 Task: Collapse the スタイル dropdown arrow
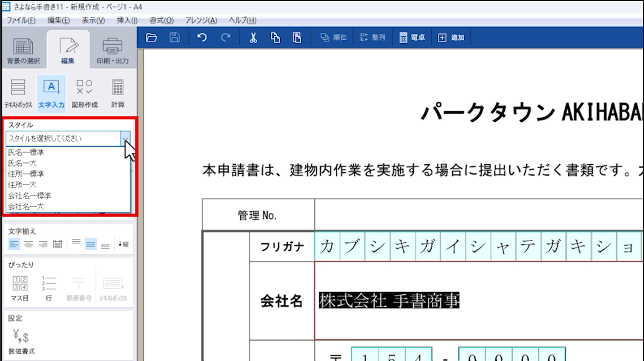[125, 139]
